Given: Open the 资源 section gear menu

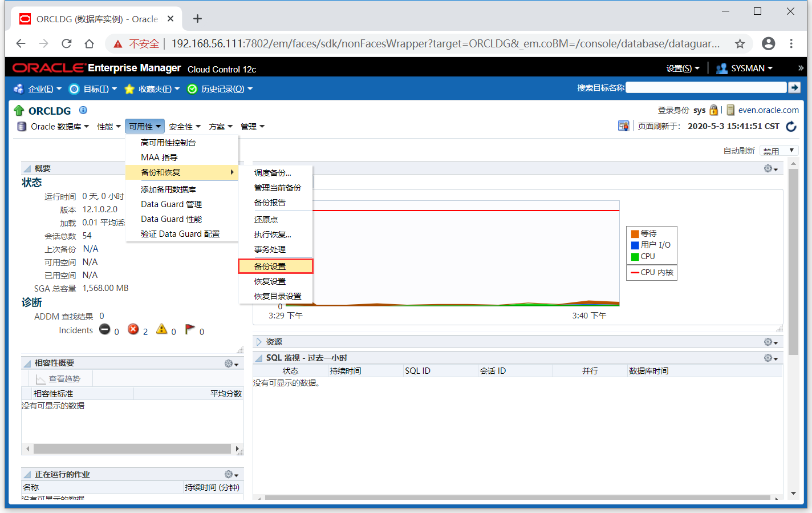Looking at the screenshot, I should 770,342.
